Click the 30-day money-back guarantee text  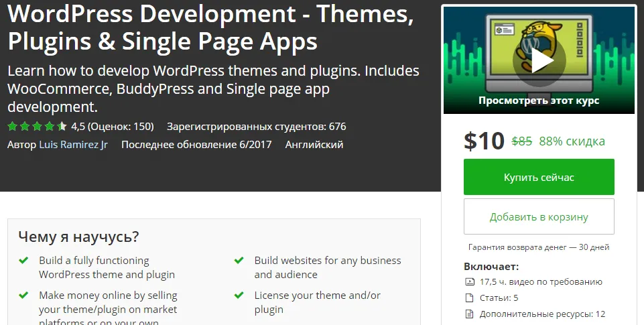pos(539,247)
